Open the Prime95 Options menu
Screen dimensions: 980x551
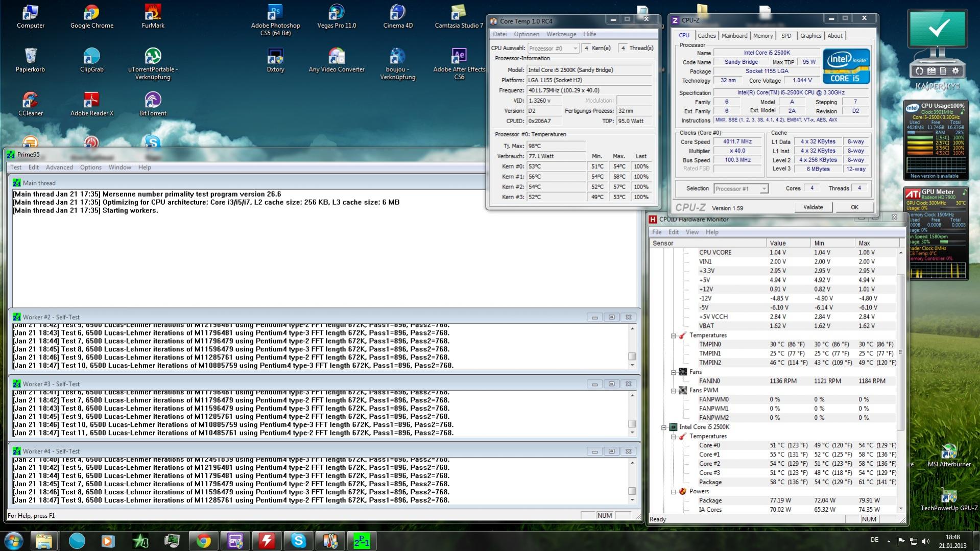click(91, 167)
